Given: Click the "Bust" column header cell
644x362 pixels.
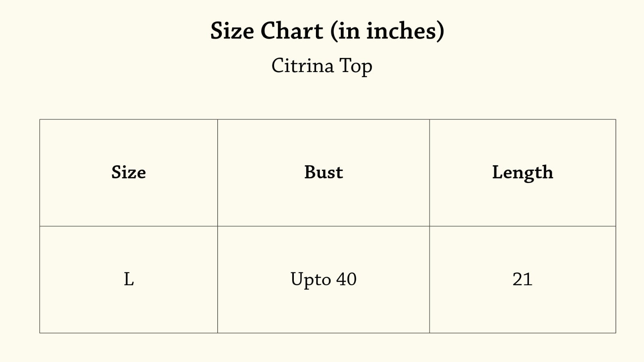Looking at the screenshot, I should [x=324, y=173].
